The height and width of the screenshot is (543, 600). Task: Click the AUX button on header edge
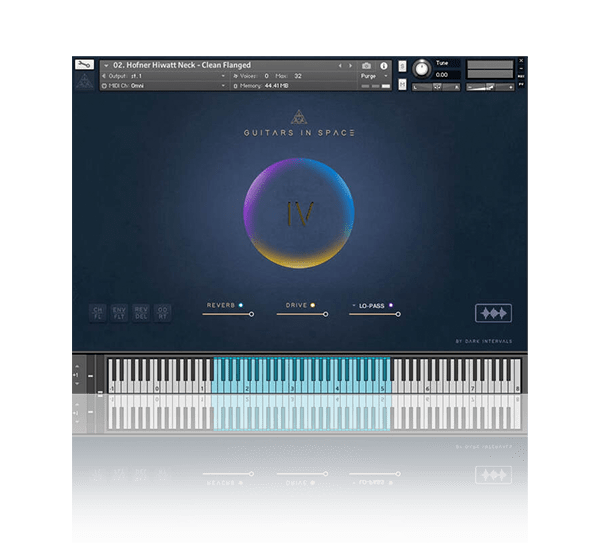pyautogui.click(x=521, y=77)
